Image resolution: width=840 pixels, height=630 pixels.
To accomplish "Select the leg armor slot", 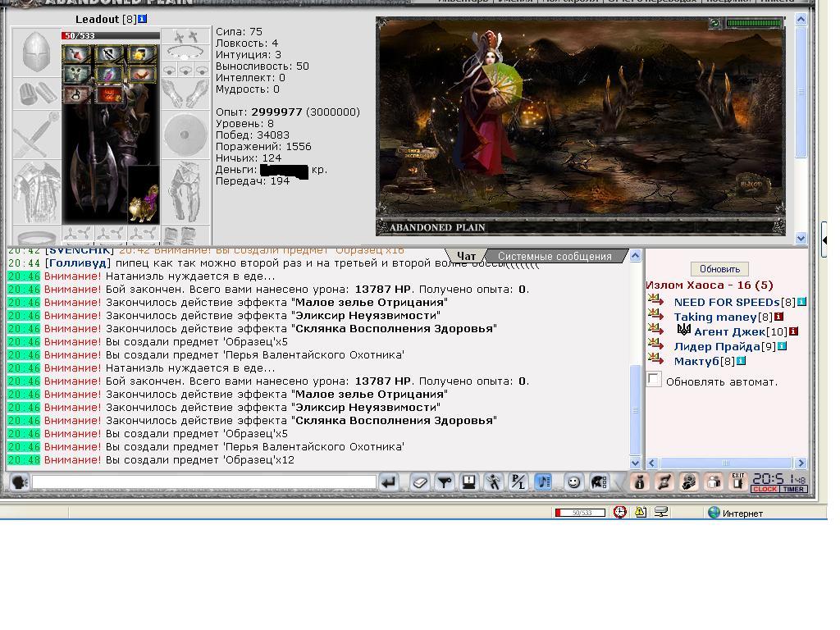I will [x=185, y=192].
